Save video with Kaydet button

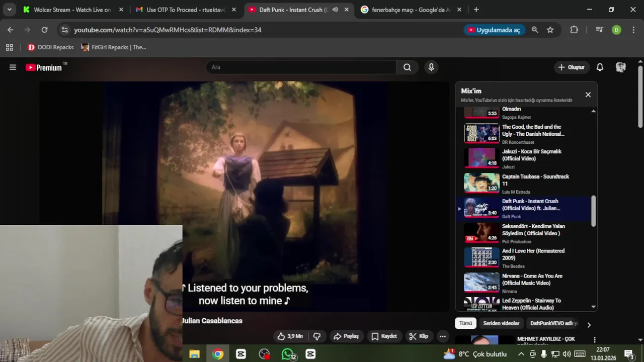(x=384, y=336)
